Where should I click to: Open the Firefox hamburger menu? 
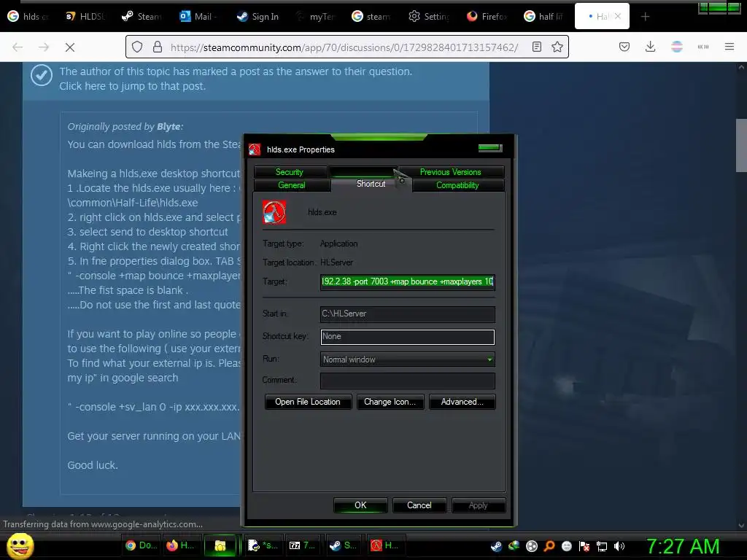coord(729,47)
